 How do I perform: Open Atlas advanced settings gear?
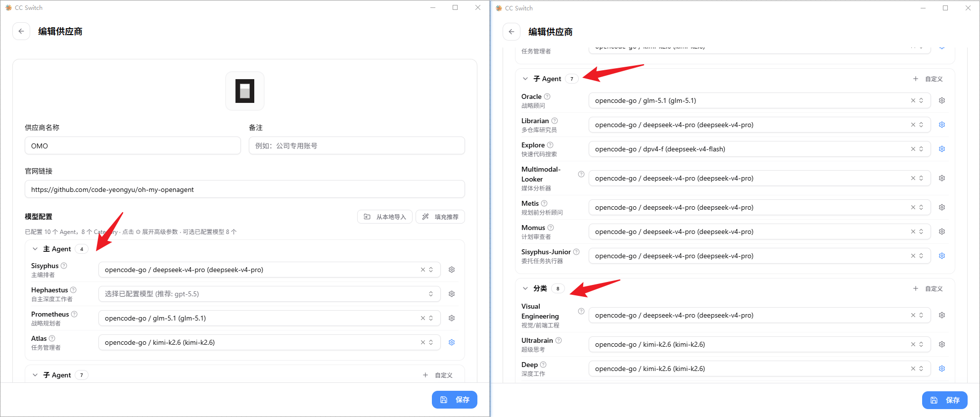[452, 342]
